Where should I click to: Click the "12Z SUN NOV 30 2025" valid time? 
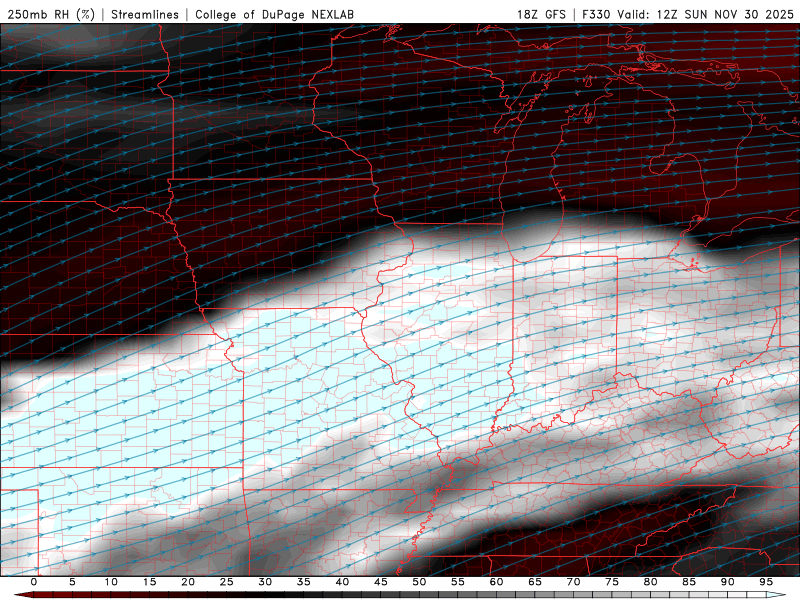point(725,14)
